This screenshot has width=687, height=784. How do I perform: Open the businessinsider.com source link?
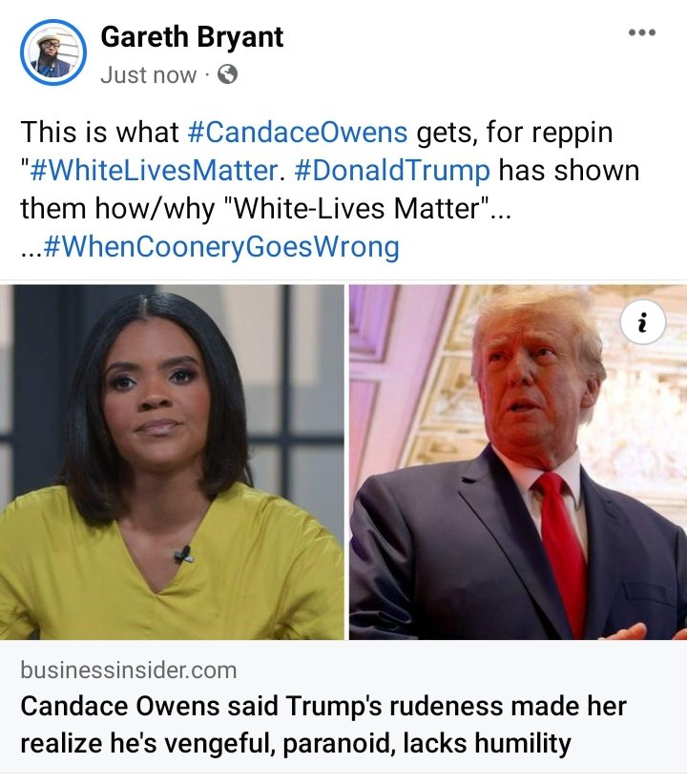pyautogui.click(x=129, y=670)
